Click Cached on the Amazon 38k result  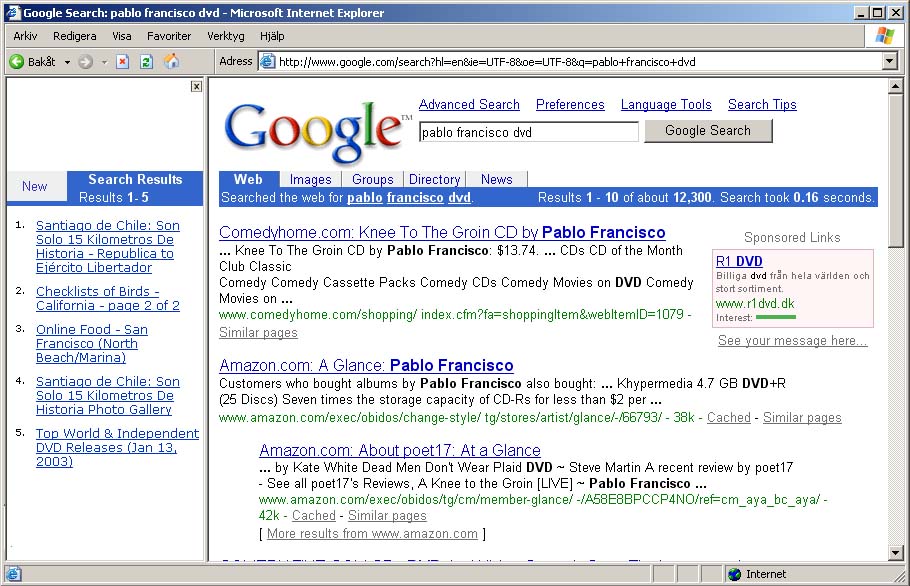point(728,418)
